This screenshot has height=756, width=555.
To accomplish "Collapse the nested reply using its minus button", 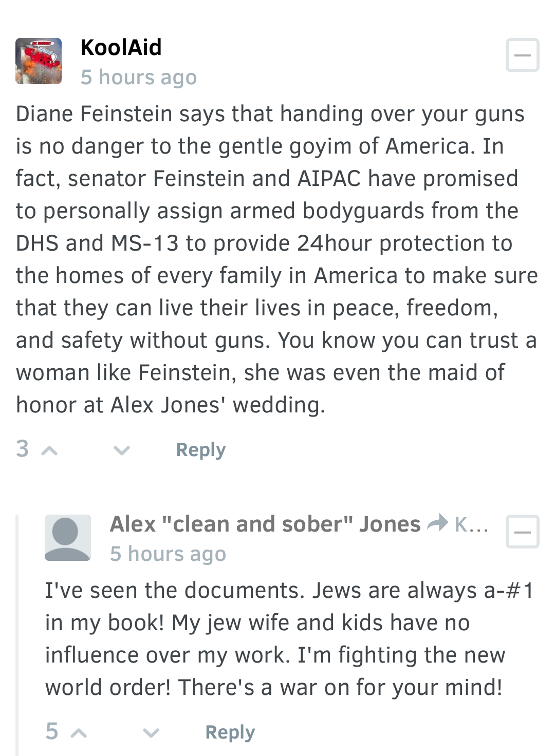I will coord(522,532).
